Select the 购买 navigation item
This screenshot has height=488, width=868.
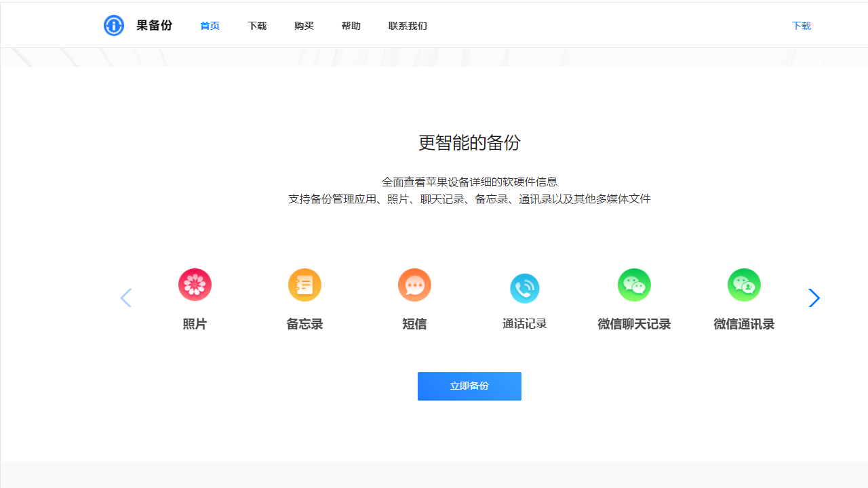[304, 26]
